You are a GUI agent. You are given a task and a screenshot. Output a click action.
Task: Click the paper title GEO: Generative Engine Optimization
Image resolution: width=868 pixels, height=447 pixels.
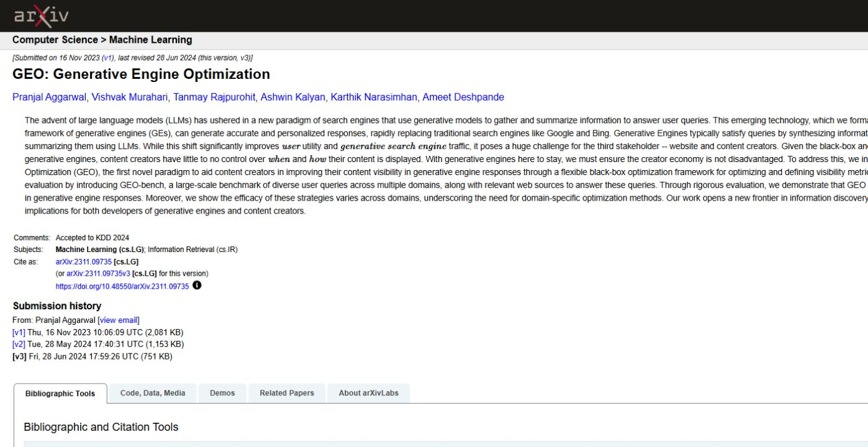[141, 74]
